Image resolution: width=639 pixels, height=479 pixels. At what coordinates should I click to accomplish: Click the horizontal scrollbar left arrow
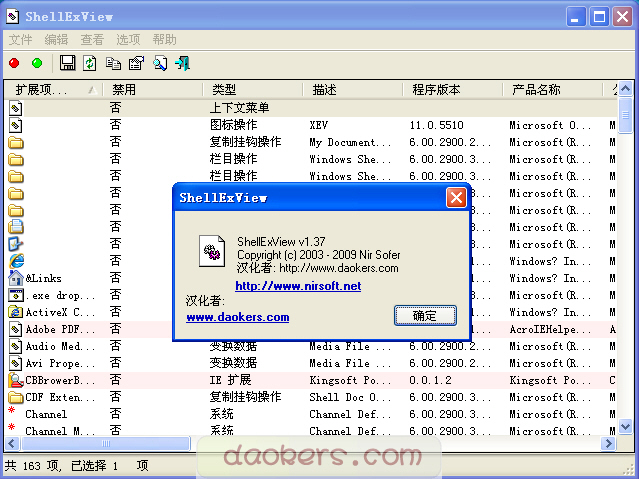[11, 443]
